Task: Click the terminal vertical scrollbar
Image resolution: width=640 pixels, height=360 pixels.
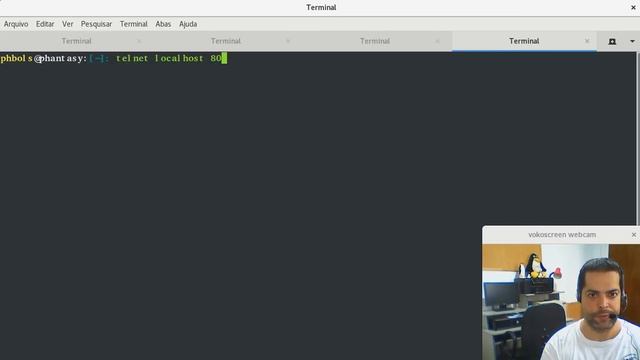Action: click(x=638, y=139)
